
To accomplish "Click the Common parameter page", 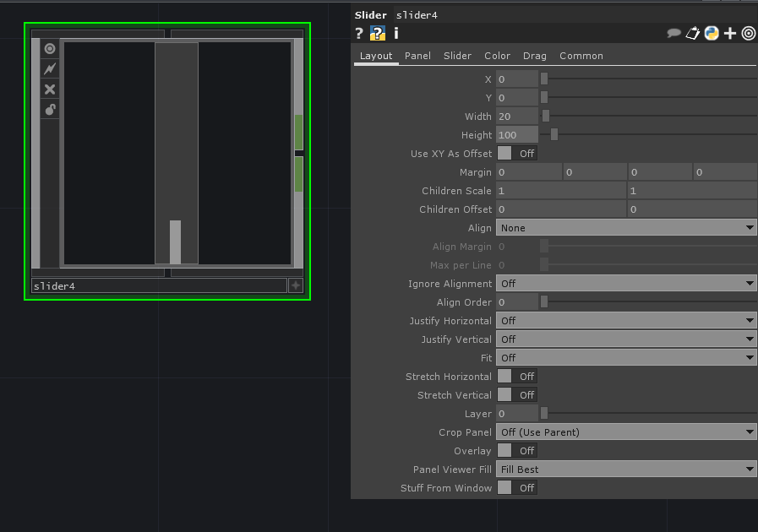I will tap(581, 56).
